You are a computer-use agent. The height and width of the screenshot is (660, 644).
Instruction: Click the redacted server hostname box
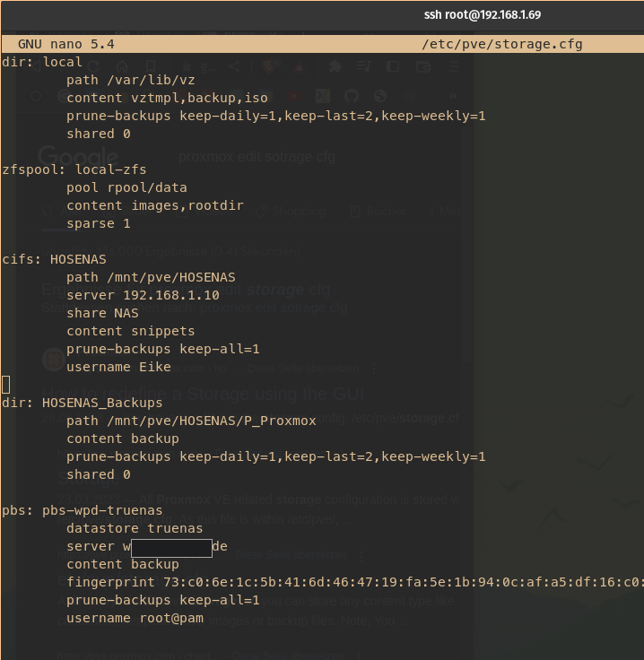click(x=171, y=547)
